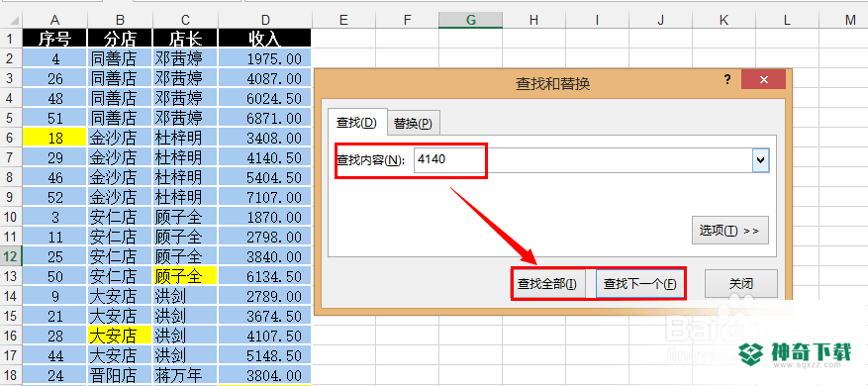868x386 pixels.
Task: Click cell with value 5404.50
Action: pyautogui.click(x=265, y=178)
